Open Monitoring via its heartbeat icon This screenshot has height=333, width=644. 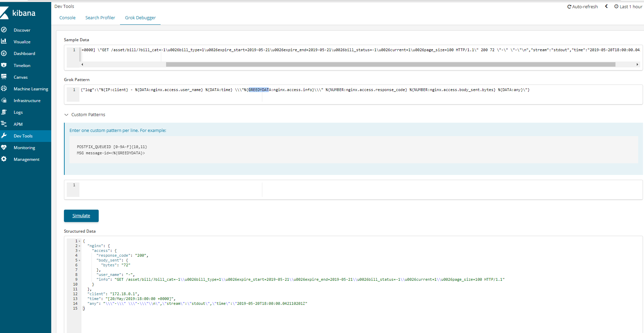[4, 147]
